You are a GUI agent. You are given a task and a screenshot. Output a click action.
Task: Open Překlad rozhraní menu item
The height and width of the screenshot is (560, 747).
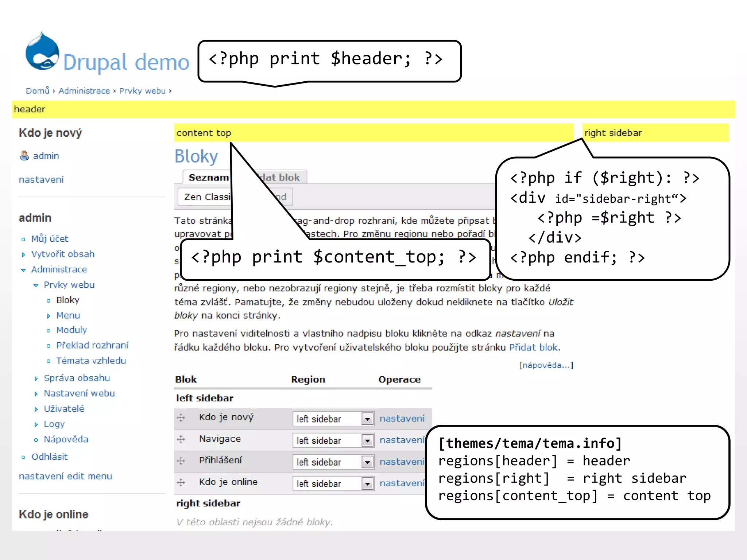(x=92, y=345)
